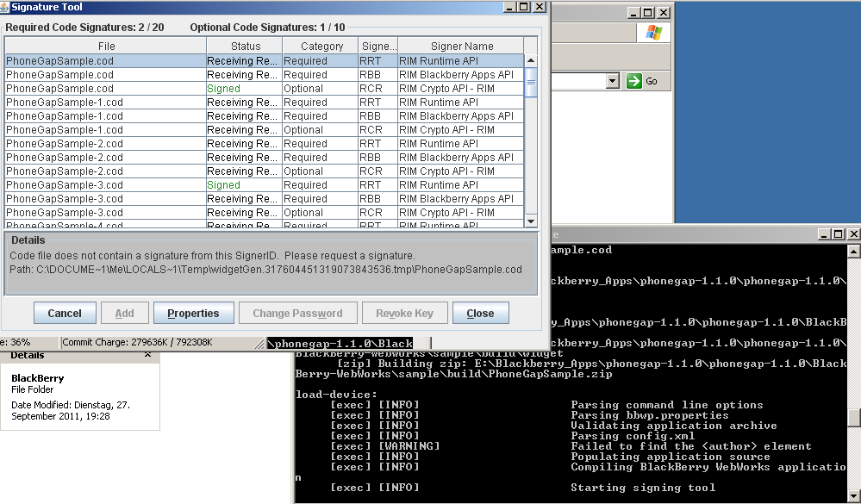Click the Signer Name column header

[x=461, y=47]
